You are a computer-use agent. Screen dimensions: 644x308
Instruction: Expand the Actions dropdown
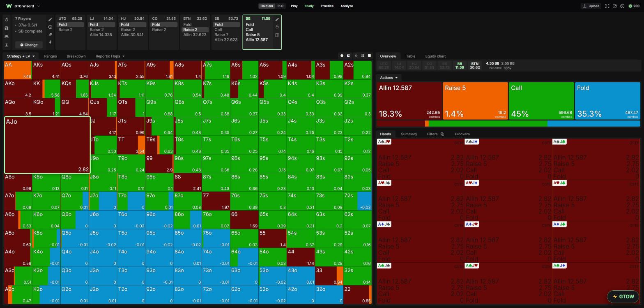(389, 78)
